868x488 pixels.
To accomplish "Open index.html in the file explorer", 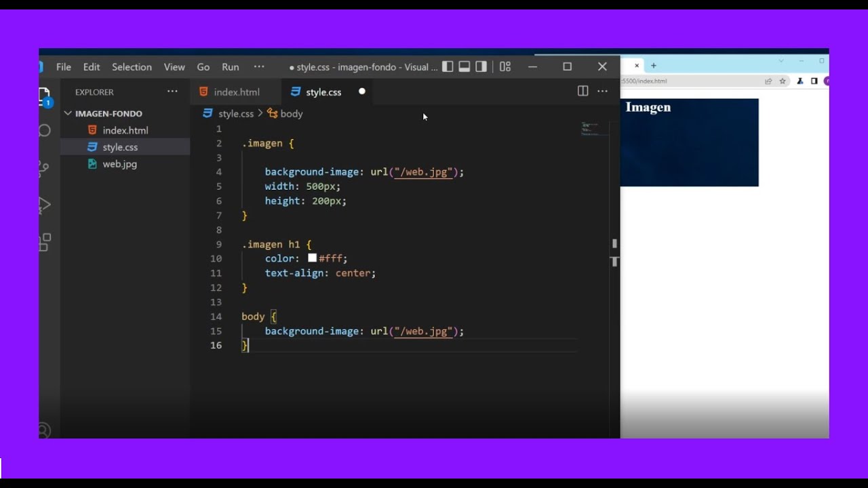I will (x=125, y=130).
